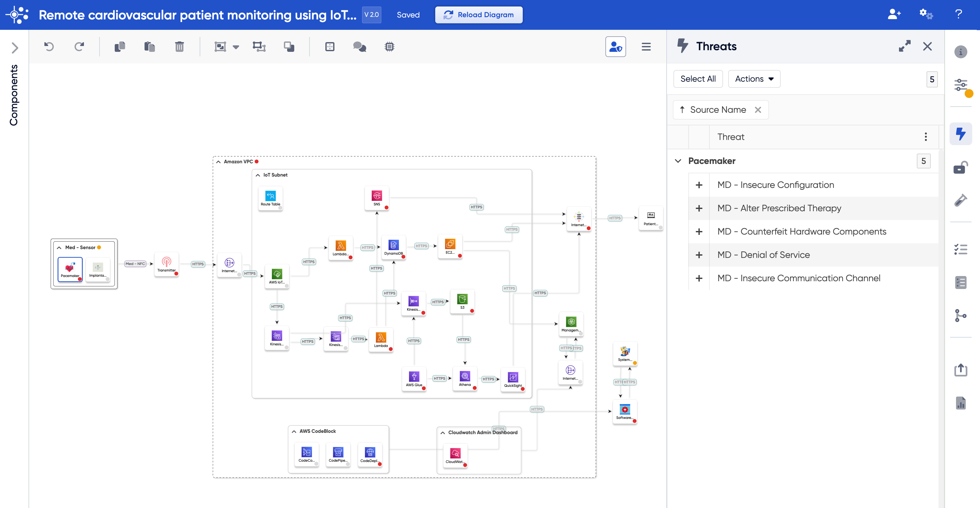This screenshot has height=508, width=980.
Task: Expand MD - Insecure Configuration threat
Action: (x=699, y=185)
